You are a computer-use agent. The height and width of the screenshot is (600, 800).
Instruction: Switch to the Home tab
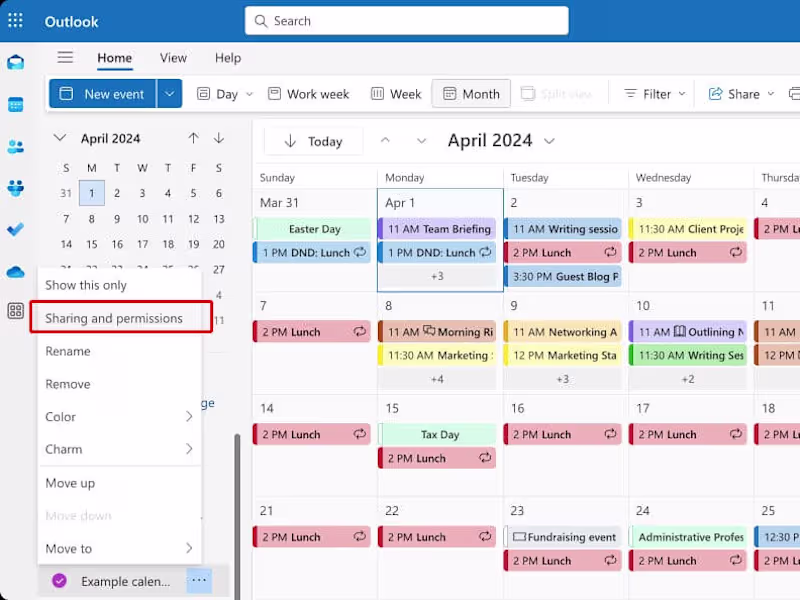click(x=114, y=58)
